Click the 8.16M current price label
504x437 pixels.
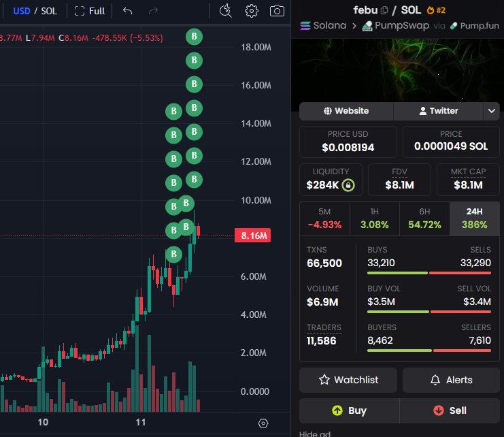(x=252, y=236)
